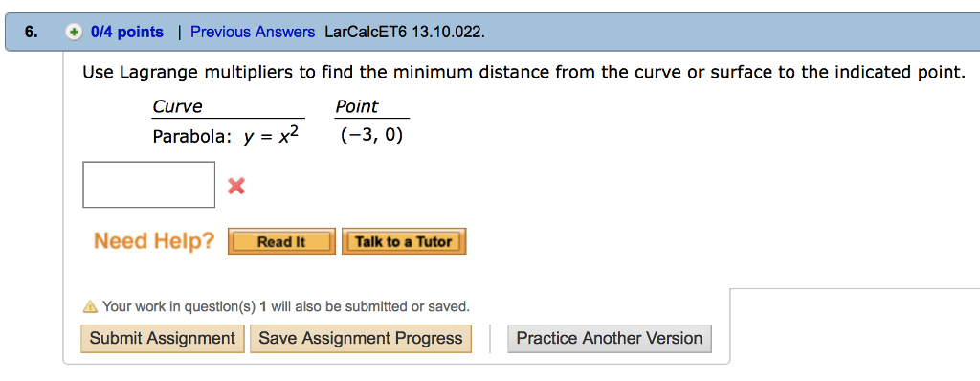
Task: Select the Point column header
Action: [x=357, y=107]
